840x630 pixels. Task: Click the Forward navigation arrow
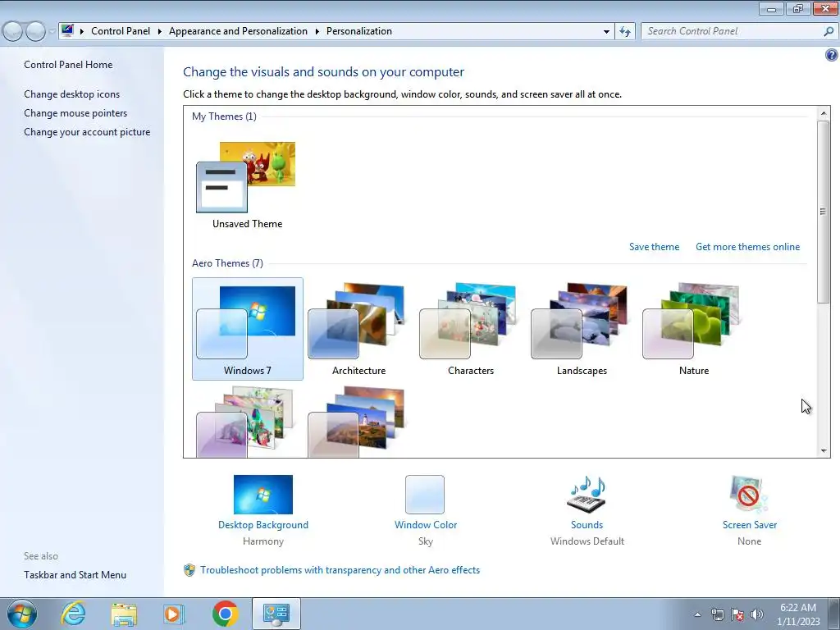pyautogui.click(x=35, y=32)
